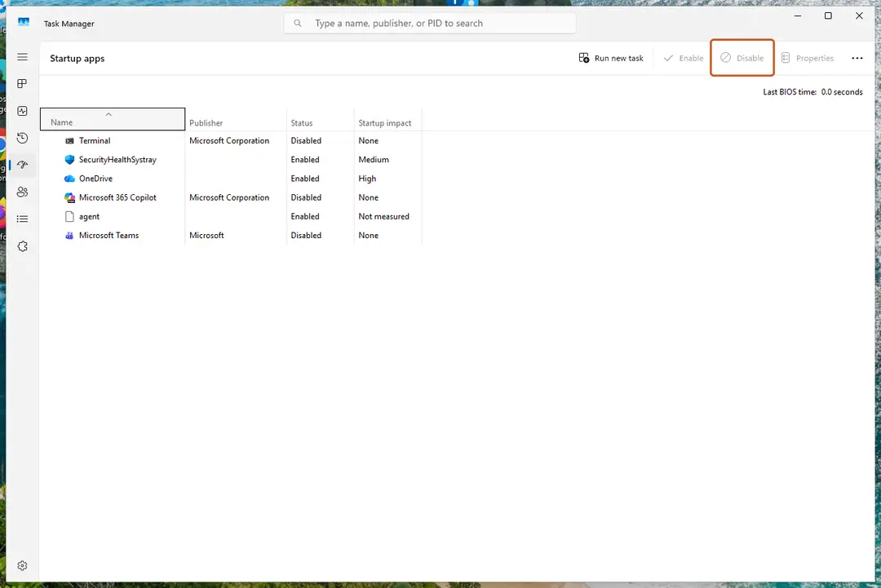Open Properties for the startup app

[x=808, y=58]
